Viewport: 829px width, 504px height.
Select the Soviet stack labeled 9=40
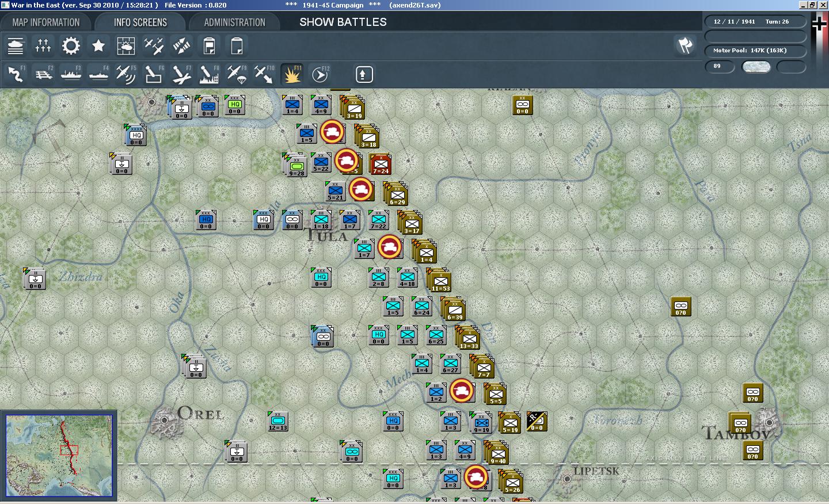497,453
